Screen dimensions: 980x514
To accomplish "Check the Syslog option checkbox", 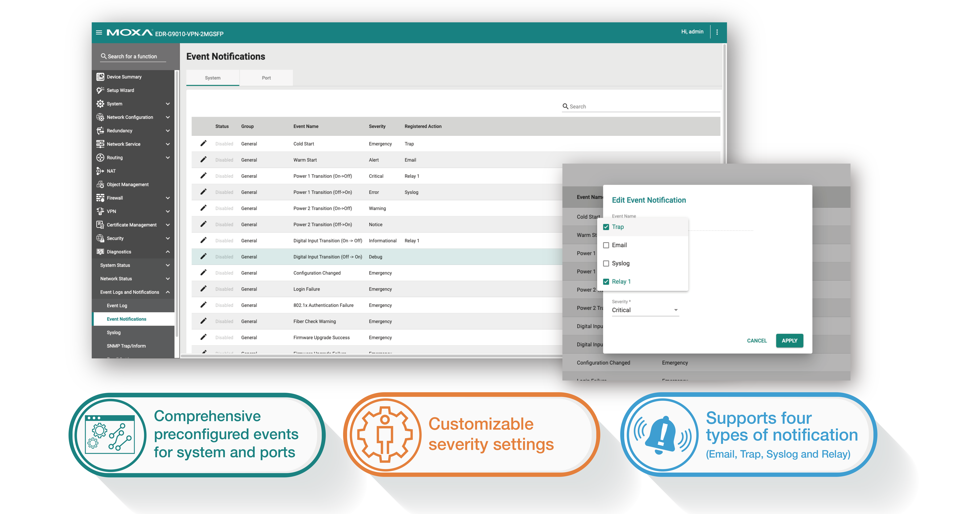I will (606, 264).
